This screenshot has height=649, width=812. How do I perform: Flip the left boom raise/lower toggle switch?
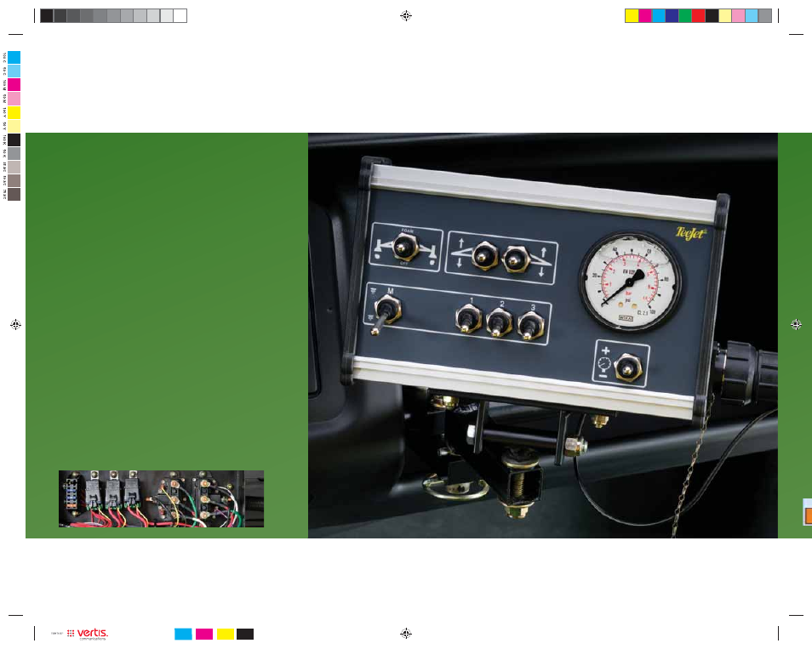[484, 256]
